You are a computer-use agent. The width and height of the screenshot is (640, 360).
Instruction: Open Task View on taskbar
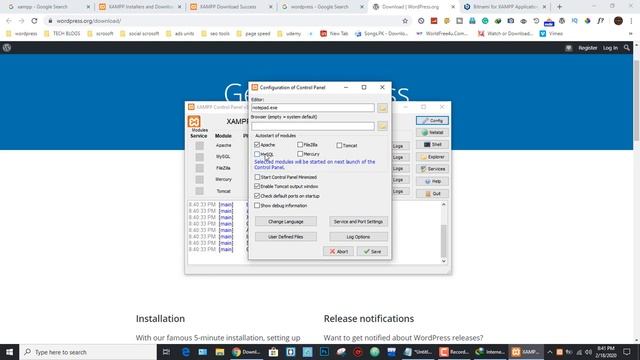[x=166, y=352]
